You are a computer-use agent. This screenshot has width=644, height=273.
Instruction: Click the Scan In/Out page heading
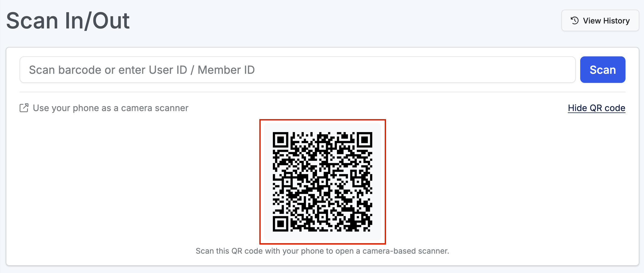(68, 21)
